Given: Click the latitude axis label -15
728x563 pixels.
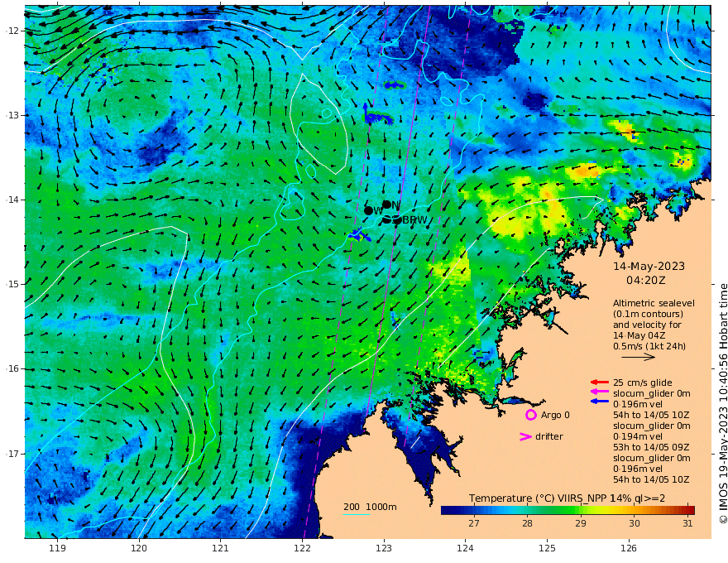Looking at the screenshot, I should pos(11,284).
